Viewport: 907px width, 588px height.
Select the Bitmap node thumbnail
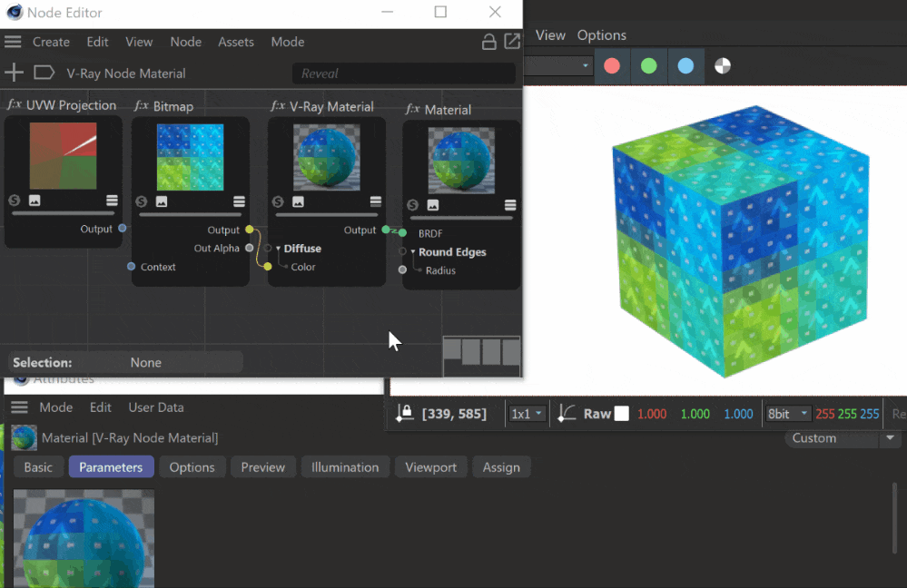point(191,157)
